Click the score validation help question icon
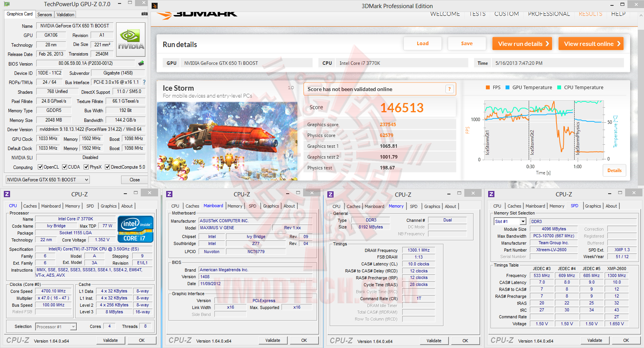644x348 pixels. click(x=449, y=89)
